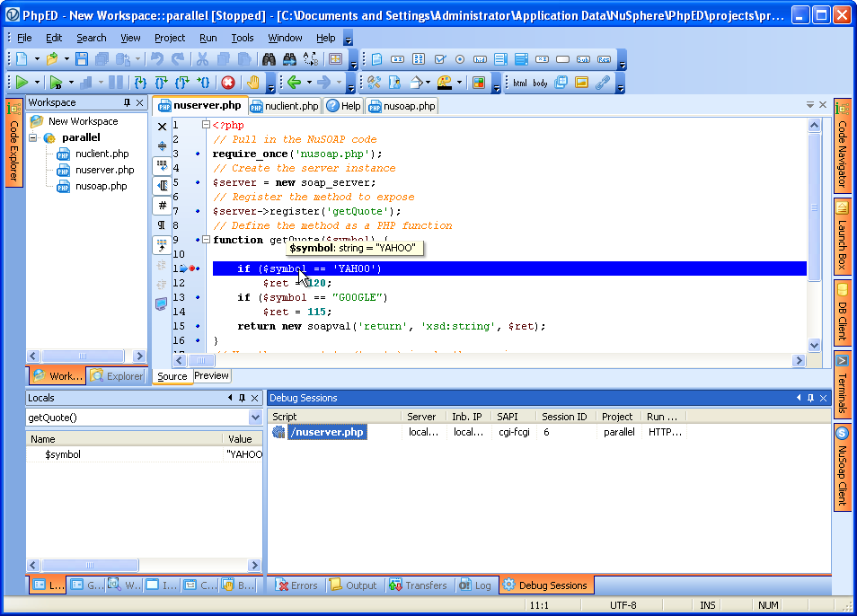857x616 pixels.
Task: Click the Save file disk icon
Action: 82,59
